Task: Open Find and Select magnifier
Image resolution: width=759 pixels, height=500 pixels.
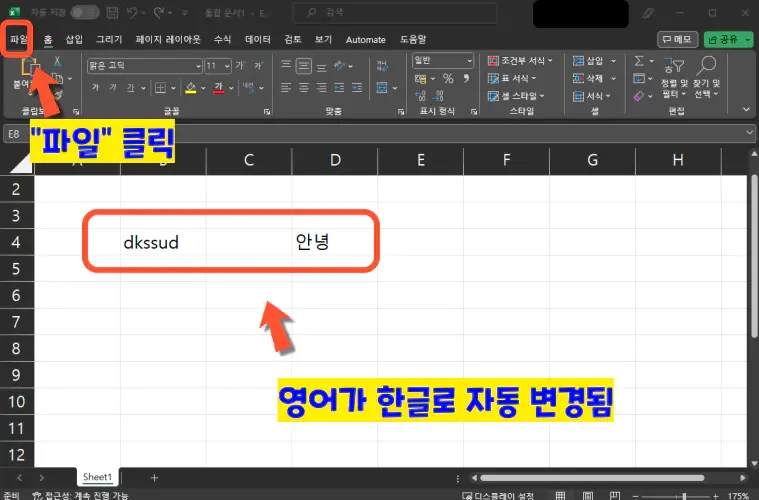Action: [x=707, y=77]
